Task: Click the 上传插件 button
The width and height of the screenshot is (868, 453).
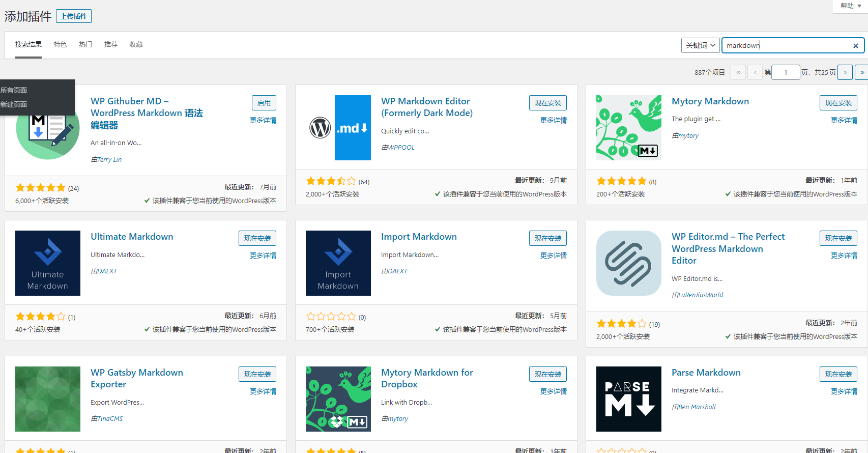Action: [x=74, y=16]
